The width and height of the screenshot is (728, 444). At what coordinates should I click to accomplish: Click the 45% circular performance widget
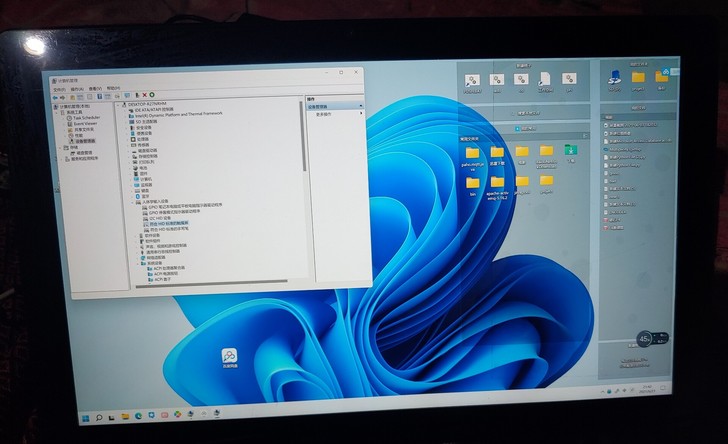pyautogui.click(x=644, y=339)
